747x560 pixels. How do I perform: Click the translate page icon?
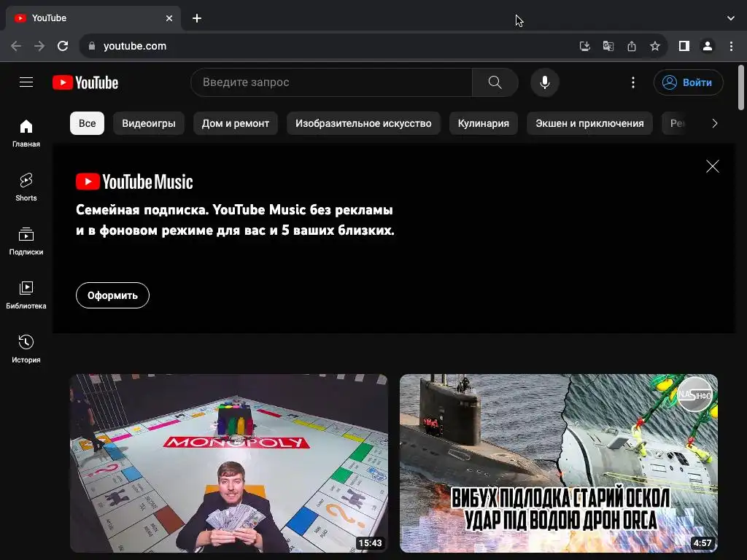click(x=608, y=46)
